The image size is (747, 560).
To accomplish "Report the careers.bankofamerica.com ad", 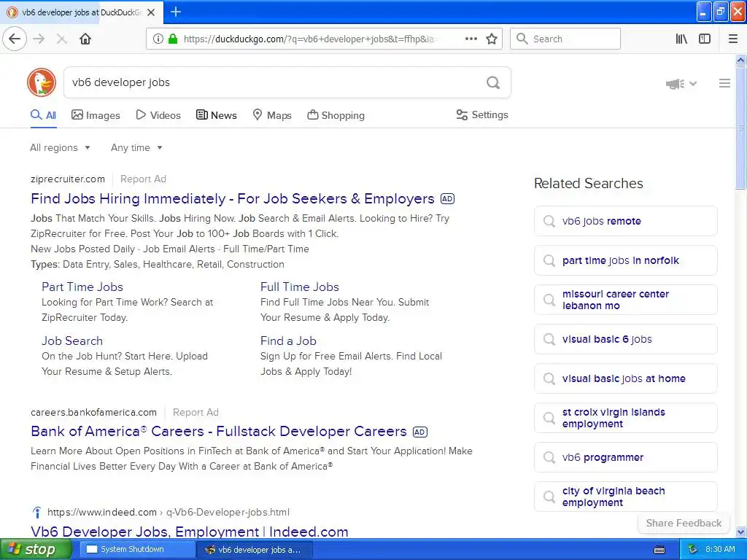I will pos(196,413).
